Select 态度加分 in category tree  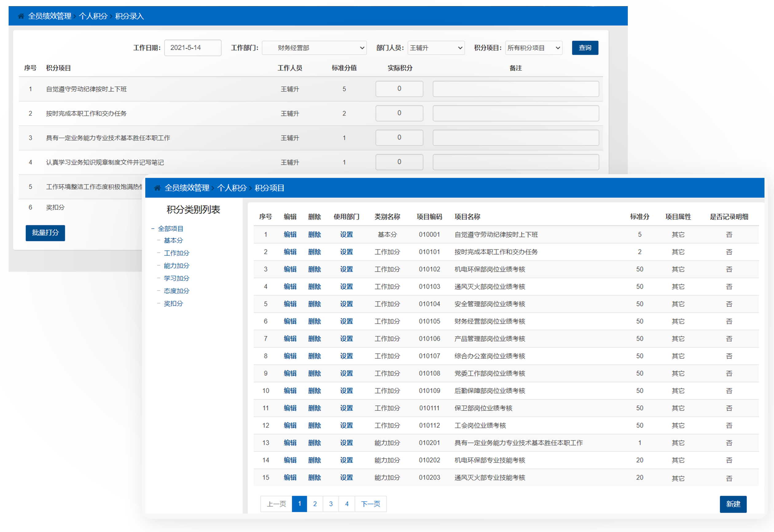(176, 291)
